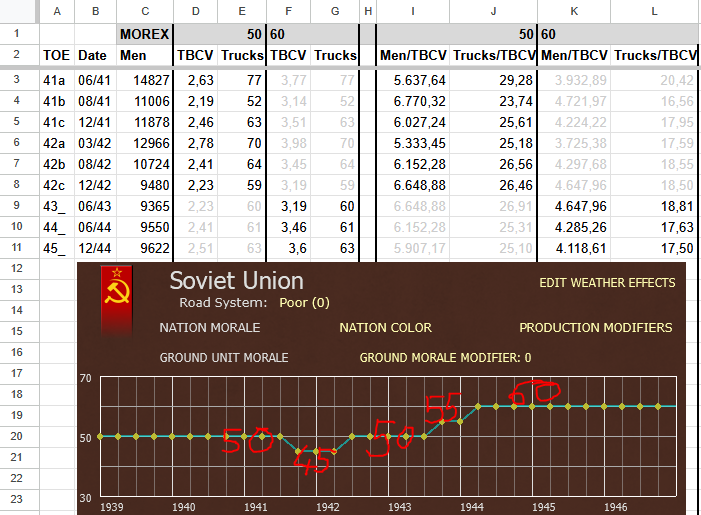Click Trucks/TBCV value 18,81
Viewport: 701px width, 515px height.
pos(655,206)
